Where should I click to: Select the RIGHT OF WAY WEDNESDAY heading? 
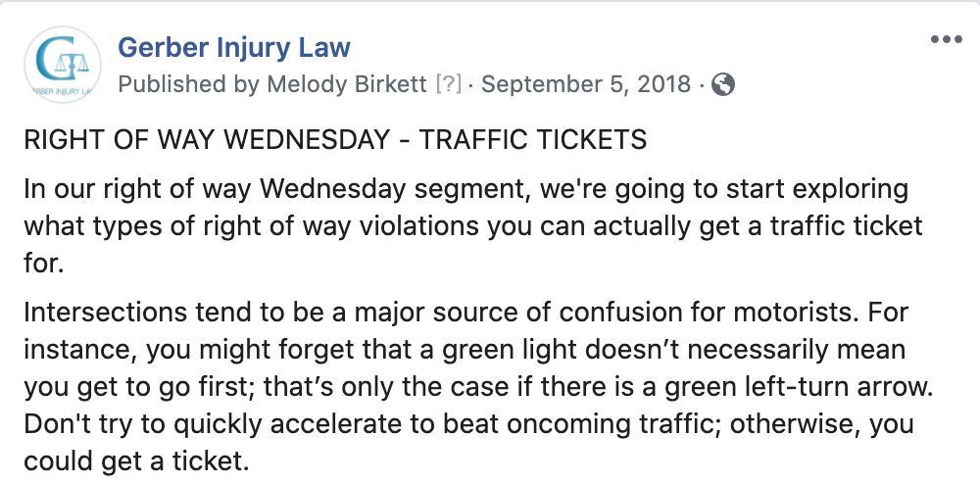coord(207,140)
